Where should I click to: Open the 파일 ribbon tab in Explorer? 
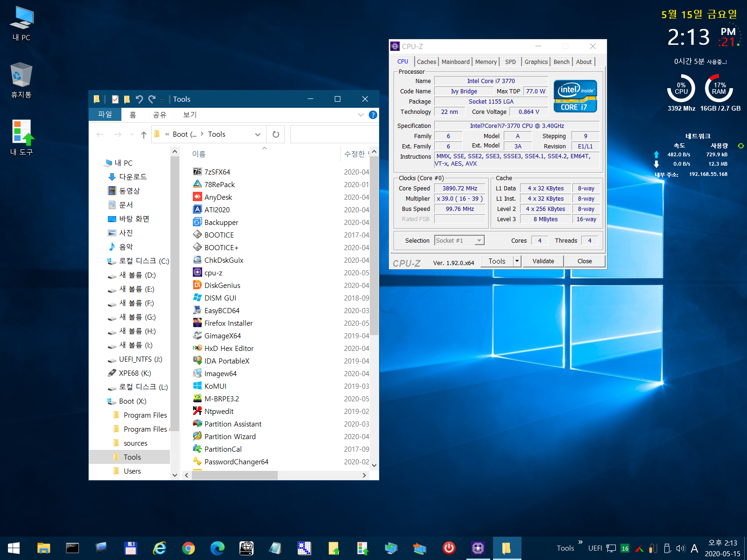tap(105, 114)
